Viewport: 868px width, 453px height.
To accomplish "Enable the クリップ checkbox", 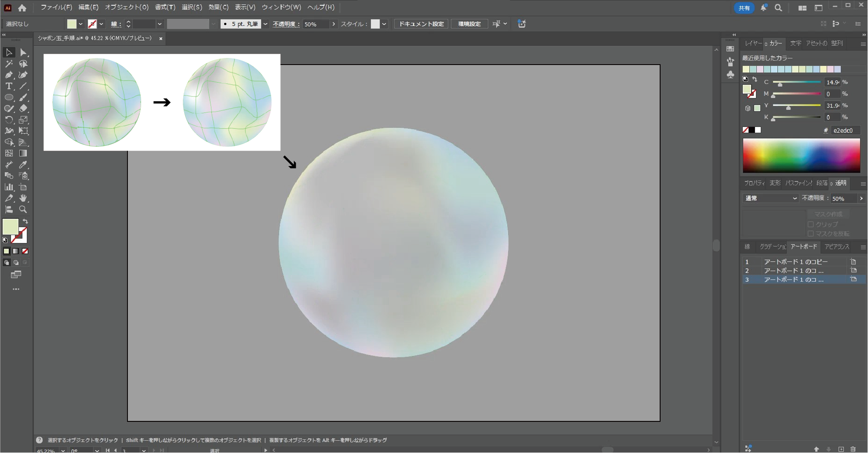I will coord(811,225).
